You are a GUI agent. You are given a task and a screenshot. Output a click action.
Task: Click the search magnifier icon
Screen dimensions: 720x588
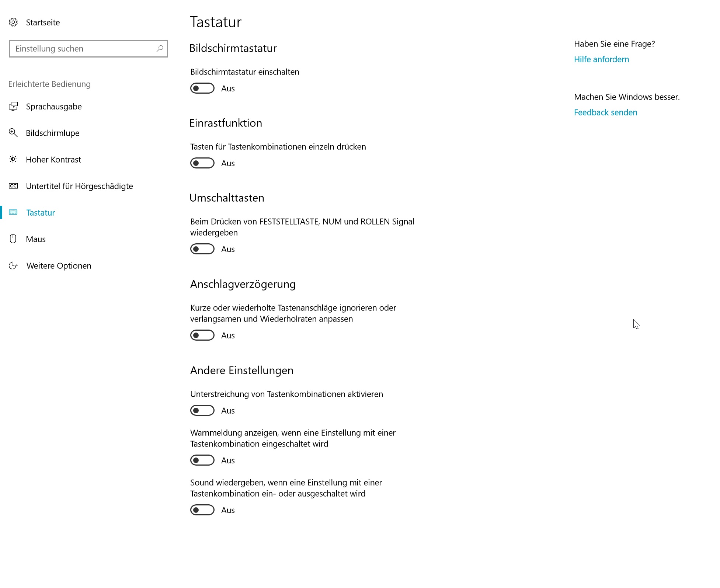[x=160, y=49]
